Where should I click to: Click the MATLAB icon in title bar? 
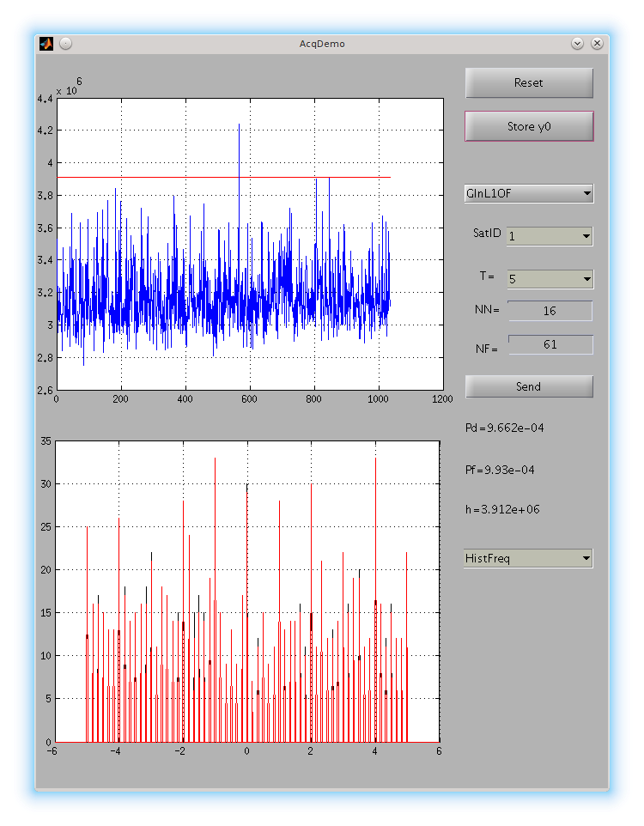(x=46, y=43)
